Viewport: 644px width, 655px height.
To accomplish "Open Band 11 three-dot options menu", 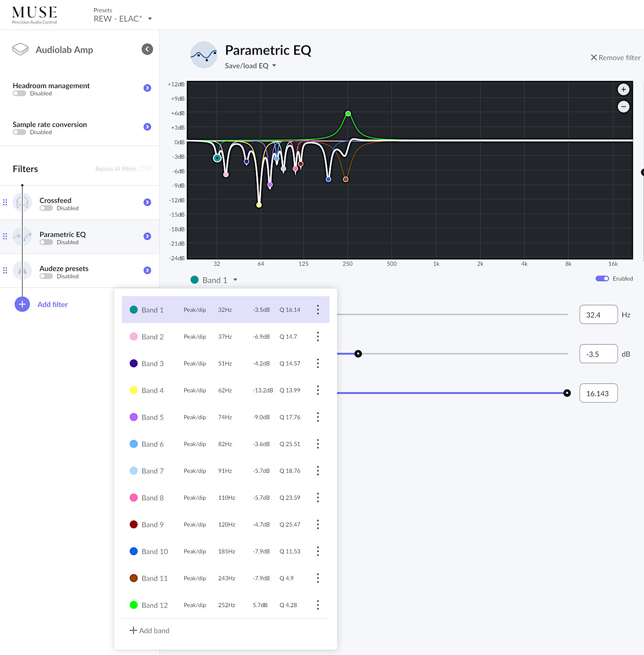I will tap(318, 578).
